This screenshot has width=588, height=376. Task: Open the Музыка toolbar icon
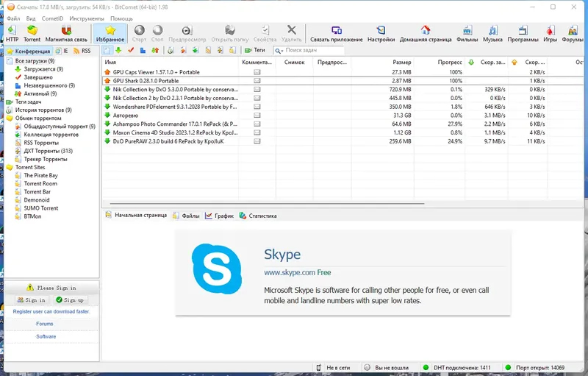pyautogui.click(x=492, y=33)
